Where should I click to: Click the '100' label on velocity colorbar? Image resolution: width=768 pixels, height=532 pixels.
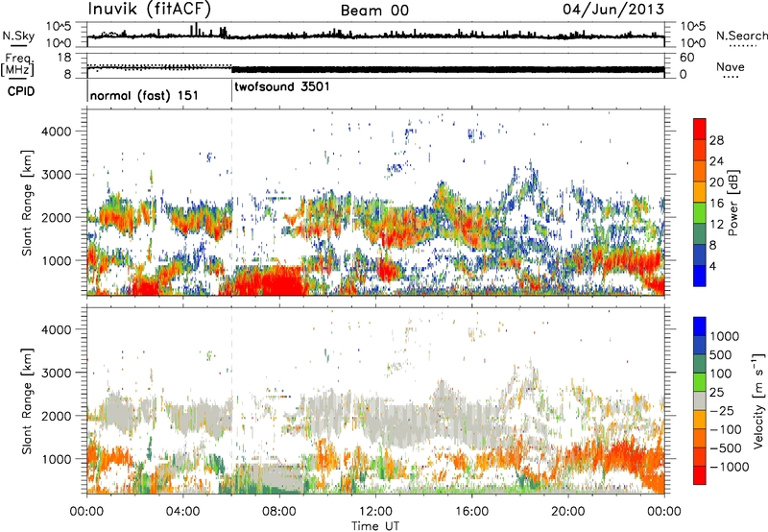pos(723,374)
